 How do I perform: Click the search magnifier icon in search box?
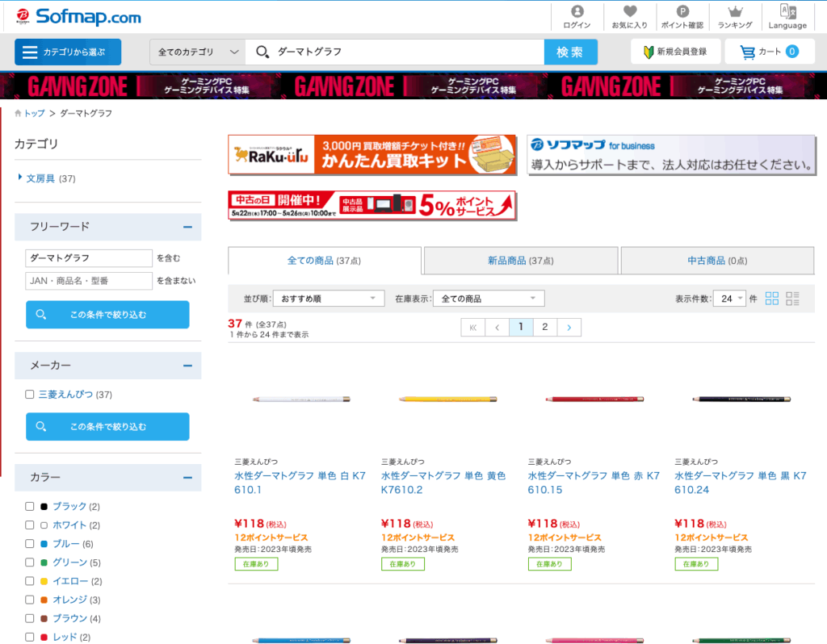click(262, 52)
